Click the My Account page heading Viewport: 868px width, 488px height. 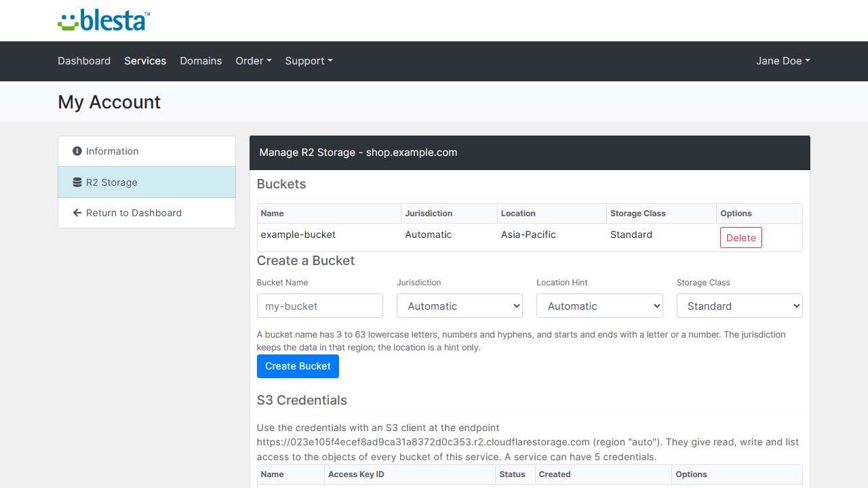(109, 102)
